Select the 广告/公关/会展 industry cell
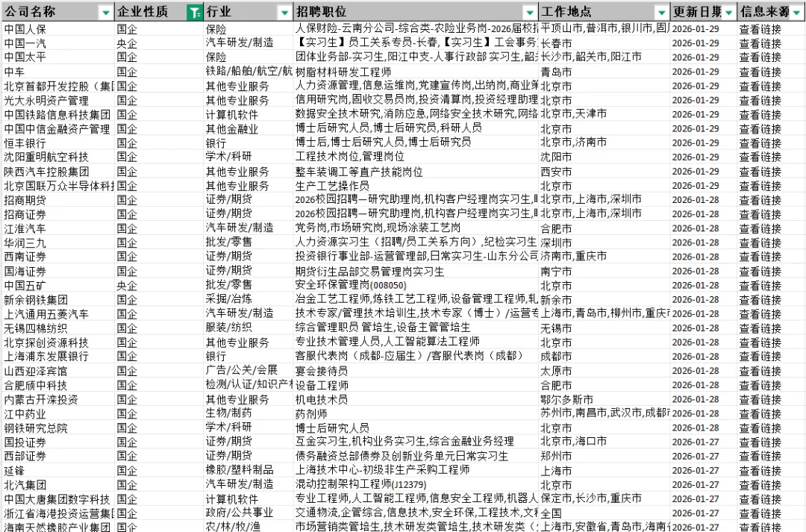The width and height of the screenshot is (806, 532). coord(249,371)
